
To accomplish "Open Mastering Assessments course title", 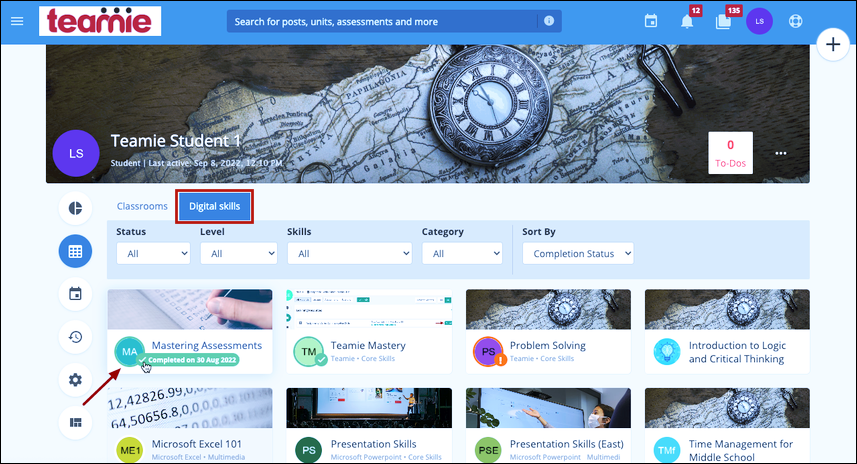I will 207,345.
